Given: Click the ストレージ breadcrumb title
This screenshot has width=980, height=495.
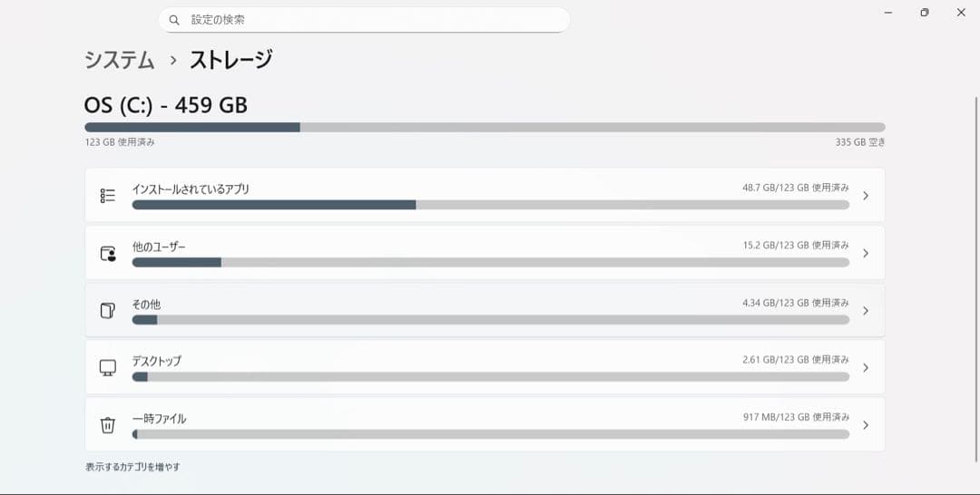Looking at the screenshot, I should pos(230,60).
